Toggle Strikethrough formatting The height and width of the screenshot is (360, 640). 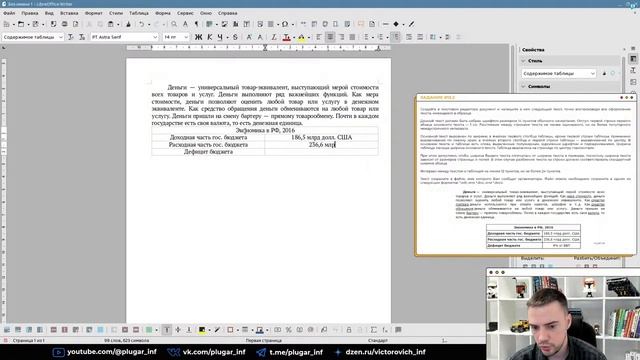pos(235,37)
